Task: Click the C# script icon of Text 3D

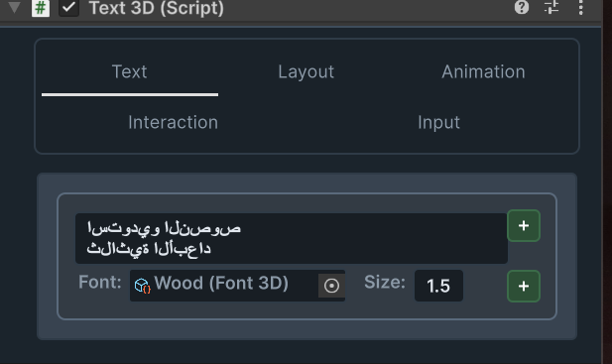Action: click(41, 8)
